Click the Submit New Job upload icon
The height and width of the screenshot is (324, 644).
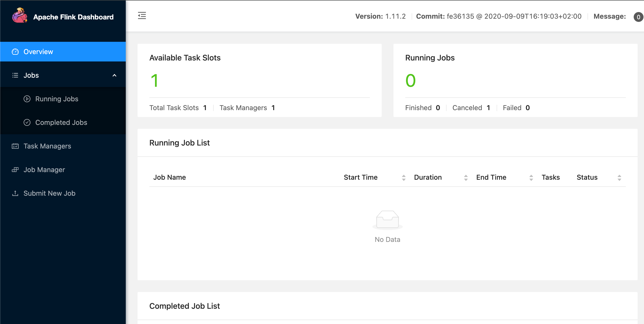point(15,193)
